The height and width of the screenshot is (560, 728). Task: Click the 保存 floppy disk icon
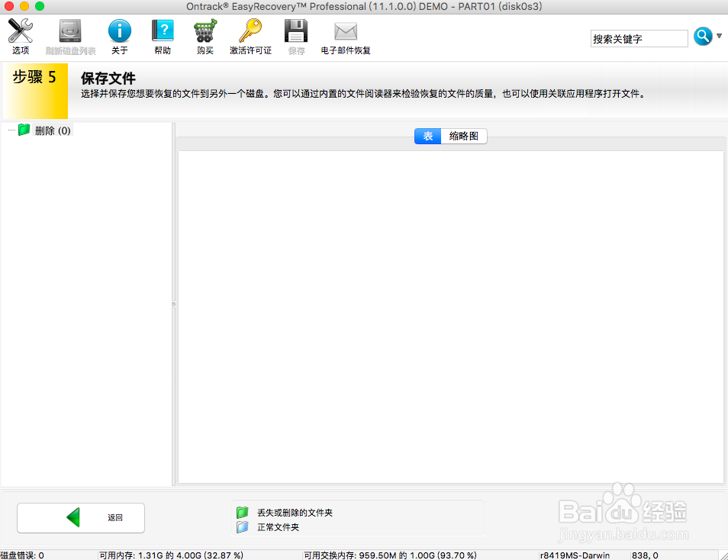tap(296, 31)
